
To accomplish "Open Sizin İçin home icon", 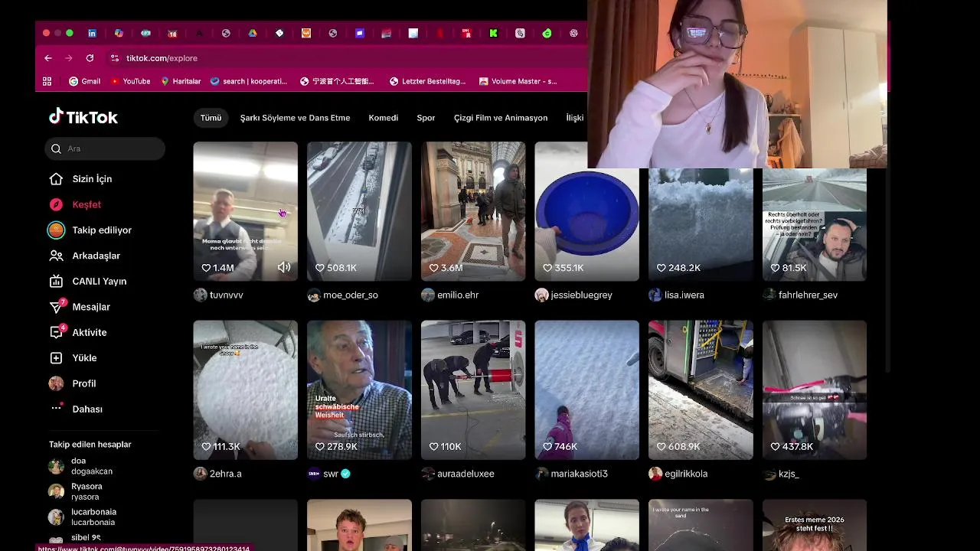I will (56, 179).
